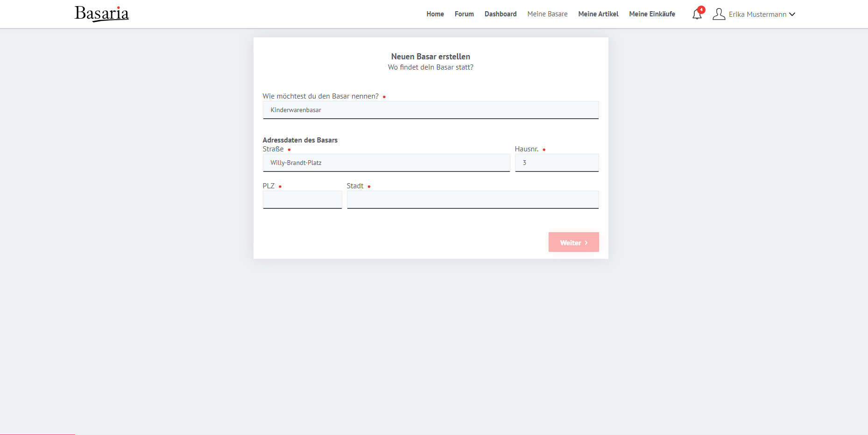Open the Erika Mustermann account name

757,14
